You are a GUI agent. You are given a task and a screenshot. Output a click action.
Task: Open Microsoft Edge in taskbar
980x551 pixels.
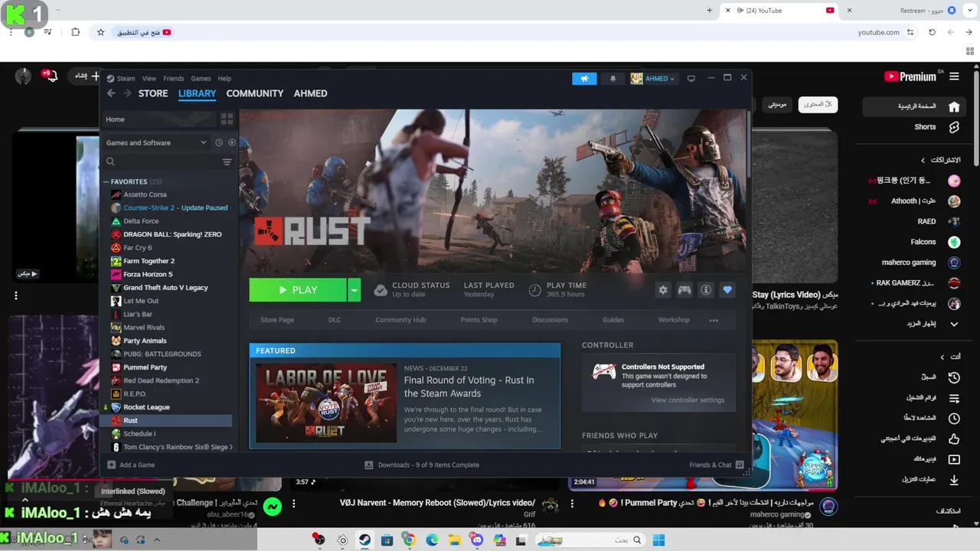tap(432, 540)
